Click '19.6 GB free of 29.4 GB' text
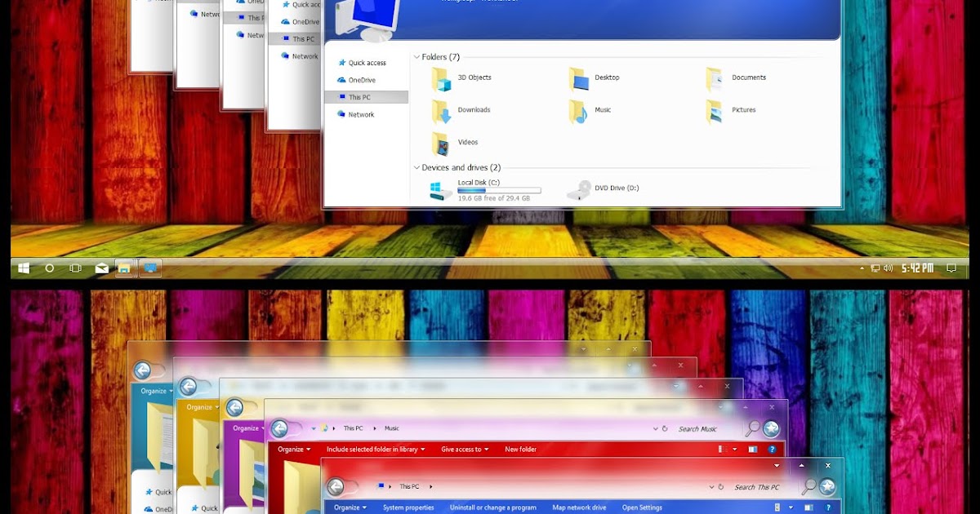 [493, 198]
